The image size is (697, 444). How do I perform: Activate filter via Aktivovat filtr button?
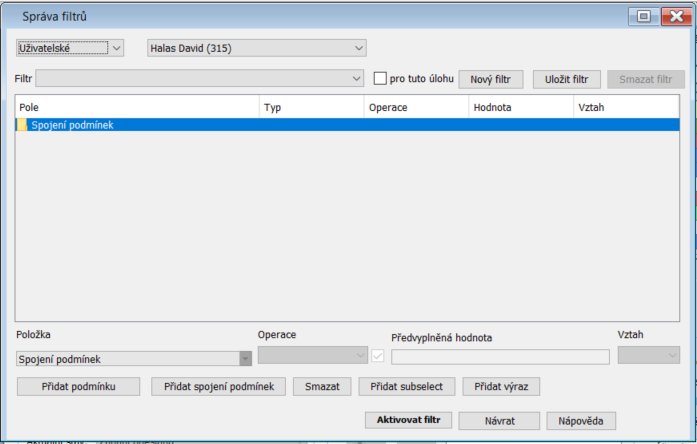408,420
